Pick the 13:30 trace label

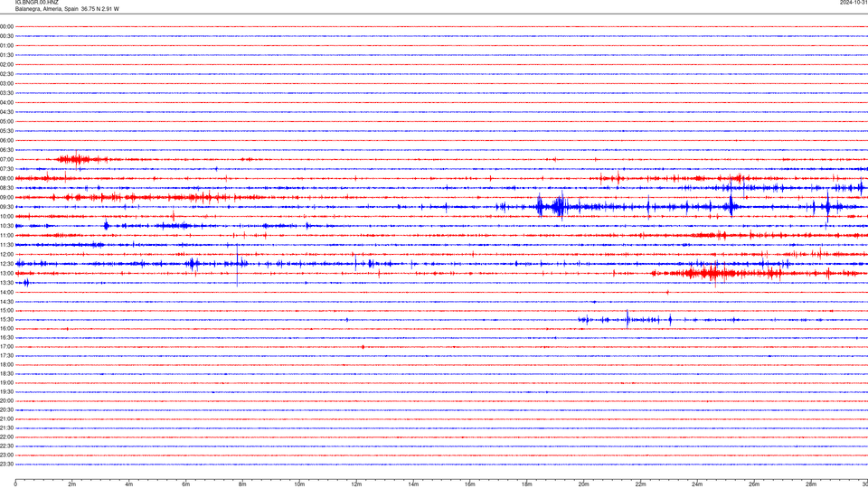(x=6, y=283)
